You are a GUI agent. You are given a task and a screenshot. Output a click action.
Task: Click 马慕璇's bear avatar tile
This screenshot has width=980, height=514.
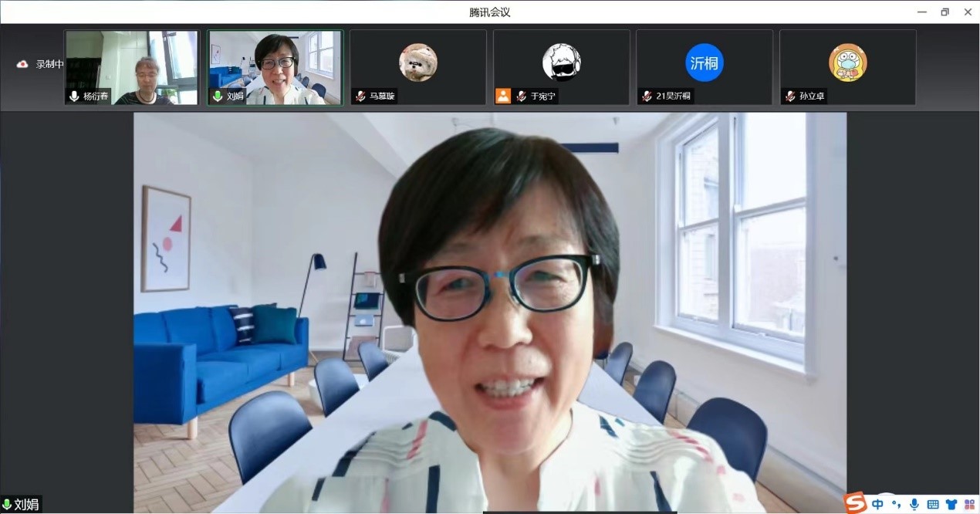pos(417,63)
